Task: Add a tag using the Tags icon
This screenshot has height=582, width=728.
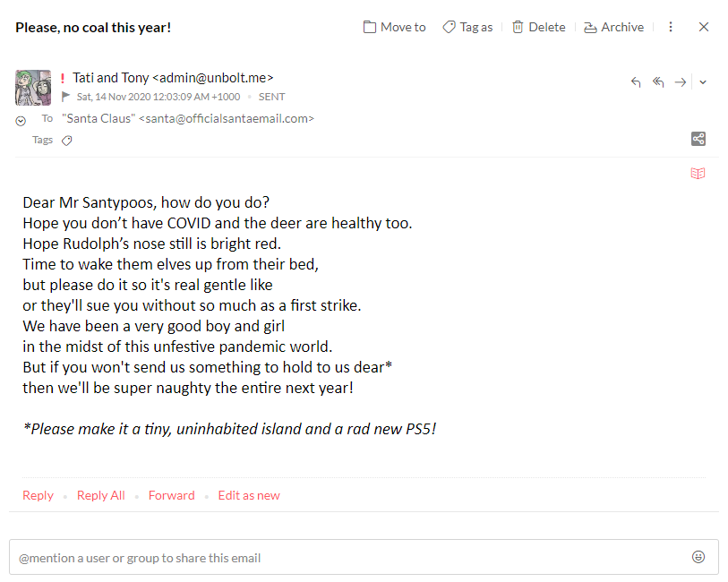Action: 66,141
